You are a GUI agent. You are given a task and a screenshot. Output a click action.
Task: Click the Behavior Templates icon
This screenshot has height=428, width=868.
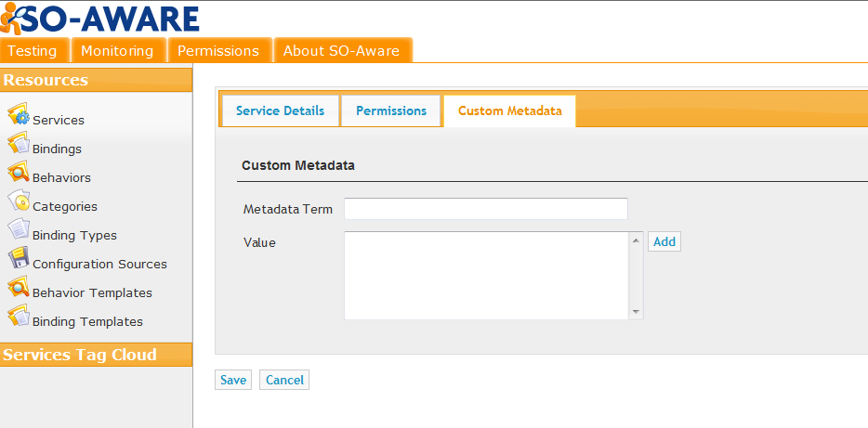point(19,287)
